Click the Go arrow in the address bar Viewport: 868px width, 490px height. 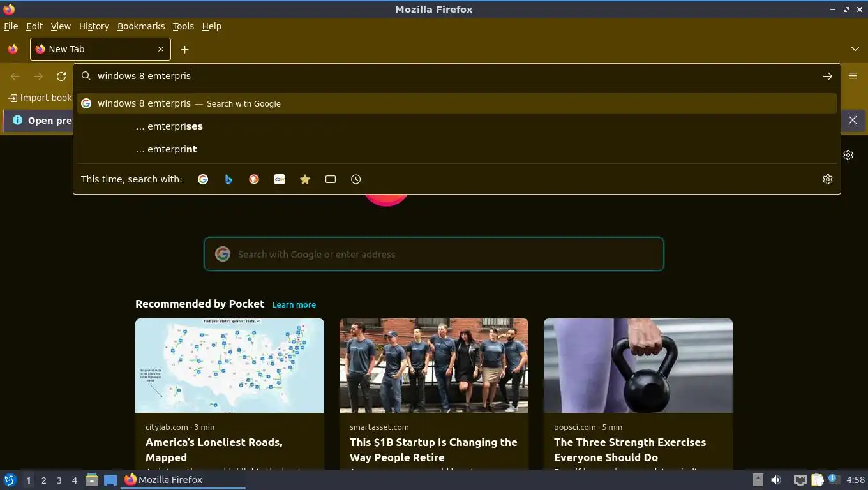828,76
